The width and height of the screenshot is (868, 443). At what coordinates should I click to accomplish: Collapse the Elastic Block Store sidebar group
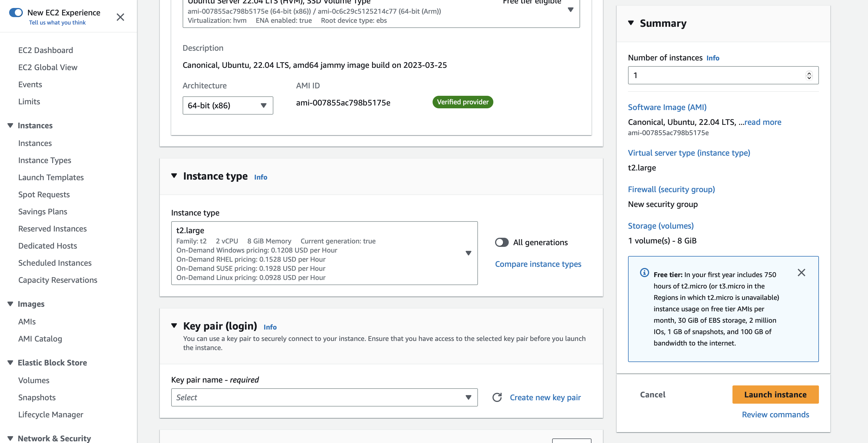coord(11,363)
